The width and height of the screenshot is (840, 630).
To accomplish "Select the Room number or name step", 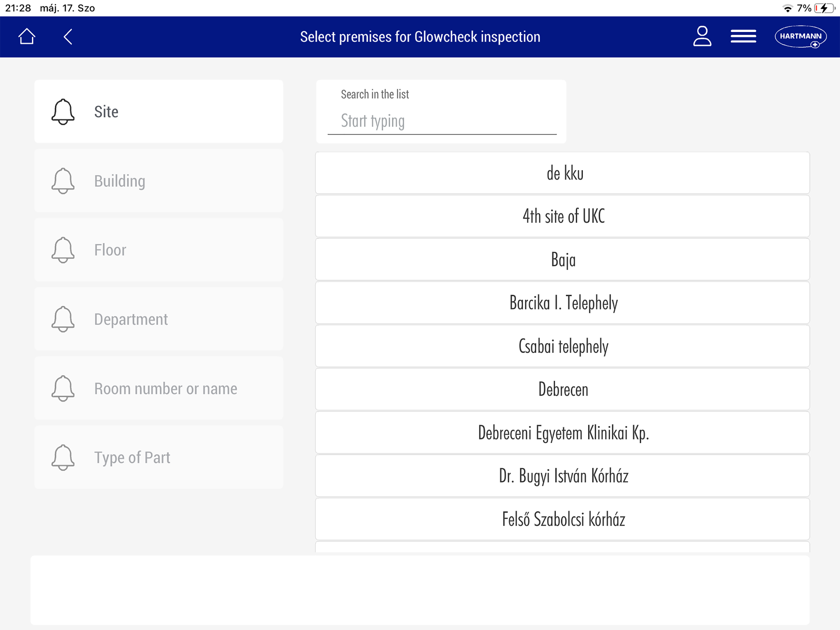I will coord(159,388).
